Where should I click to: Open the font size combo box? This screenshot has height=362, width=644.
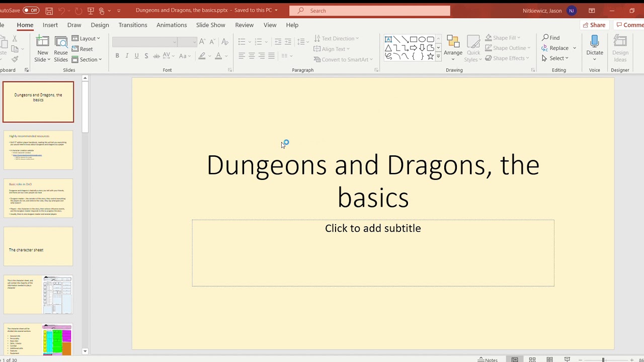(x=187, y=42)
